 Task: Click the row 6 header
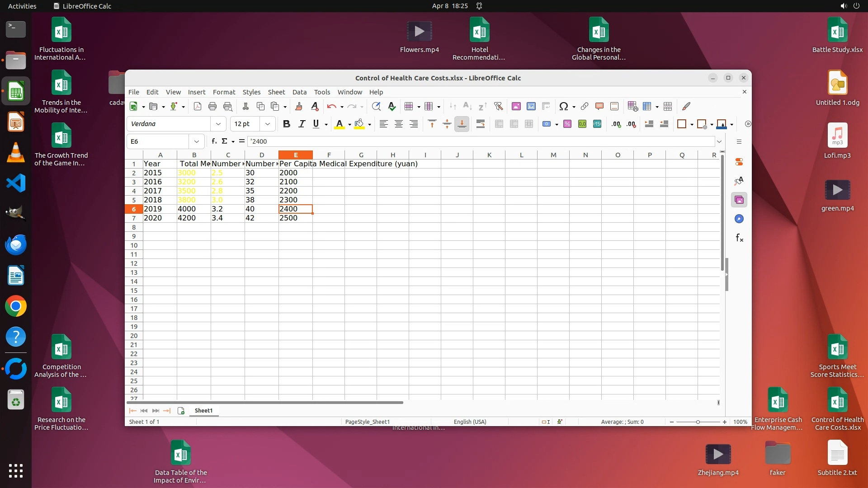(x=134, y=209)
